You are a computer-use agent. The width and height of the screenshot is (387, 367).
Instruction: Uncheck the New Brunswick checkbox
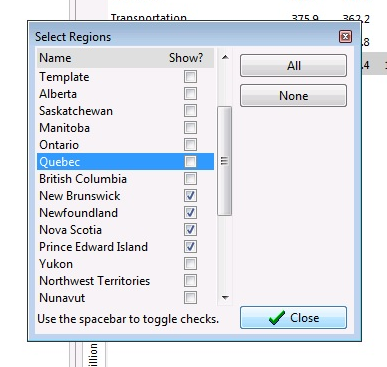[190, 196]
